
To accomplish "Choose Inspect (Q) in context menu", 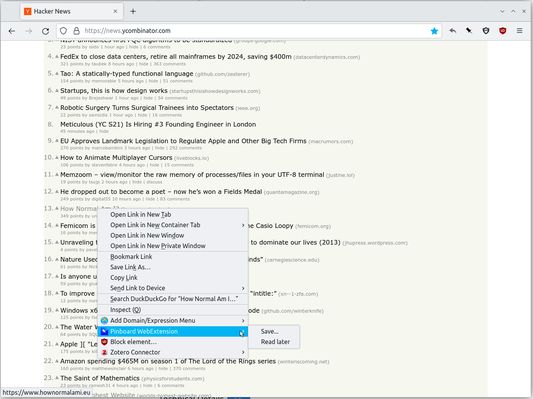I will [x=173, y=310].
